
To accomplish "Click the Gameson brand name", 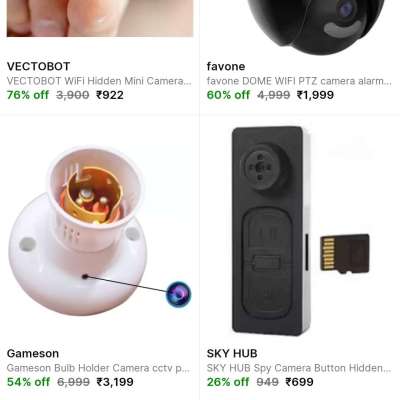I will [x=33, y=353].
